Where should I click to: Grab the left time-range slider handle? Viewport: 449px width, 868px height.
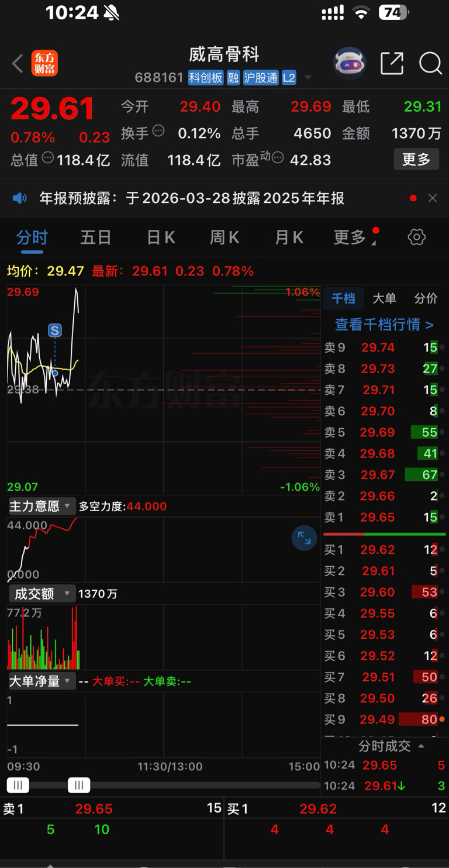(18, 785)
